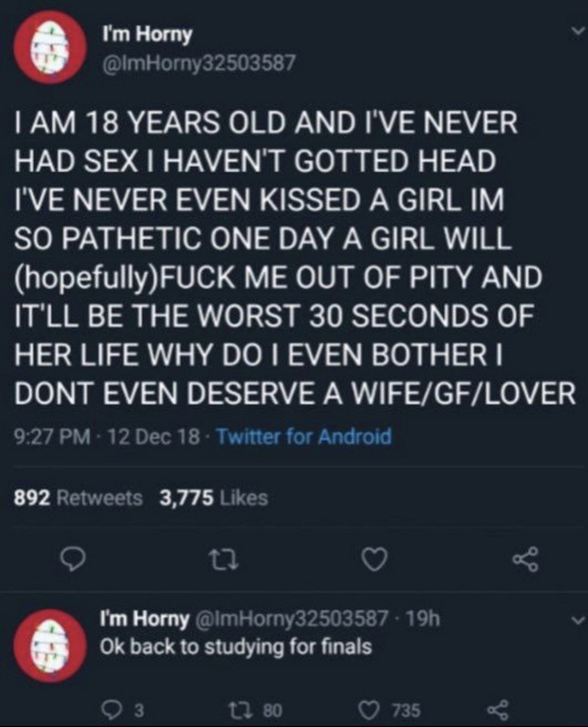Open the @ImHorny32503587 handle in the header
Screen dimensions: 588x727
[199, 63]
